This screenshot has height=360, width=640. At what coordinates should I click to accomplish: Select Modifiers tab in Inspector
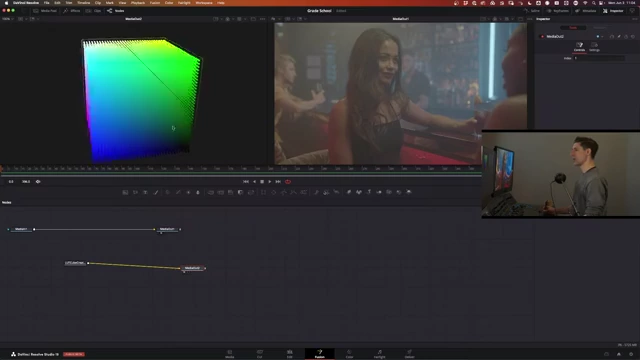[x=600, y=28]
